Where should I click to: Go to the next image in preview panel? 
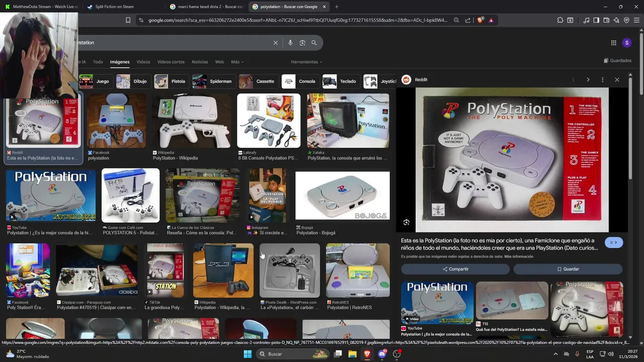(588, 79)
